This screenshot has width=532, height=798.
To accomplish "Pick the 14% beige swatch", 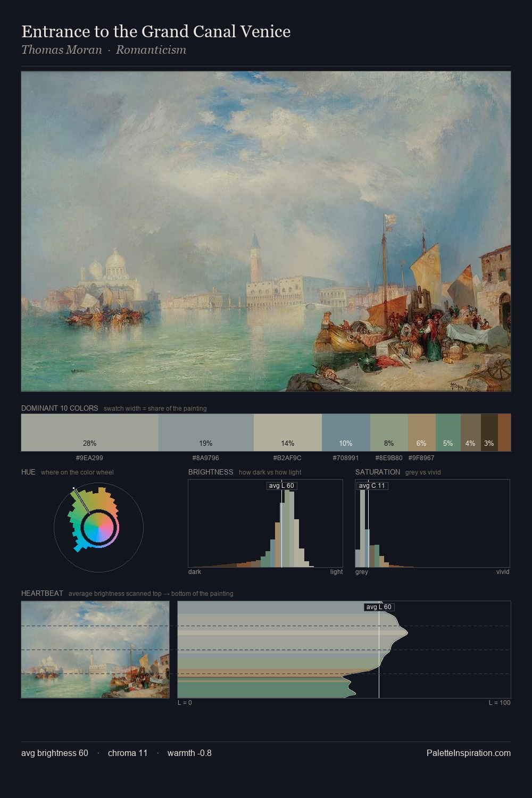I will coord(288,433).
